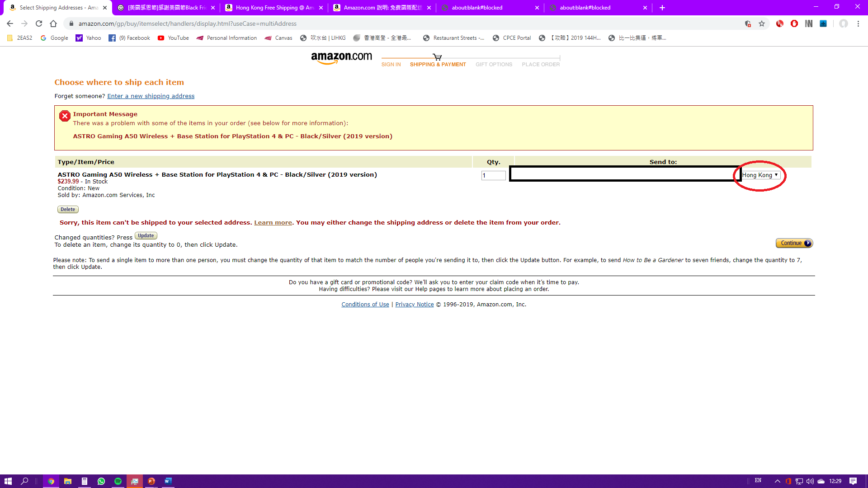Open the 2019 144H bookmark

pyautogui.click(x=570, y=38)
